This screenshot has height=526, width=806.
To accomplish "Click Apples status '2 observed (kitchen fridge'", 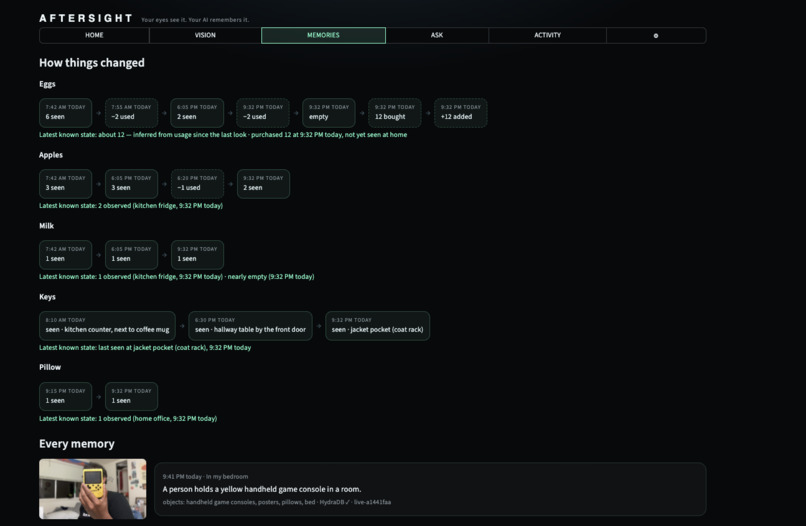I will 131,206.
